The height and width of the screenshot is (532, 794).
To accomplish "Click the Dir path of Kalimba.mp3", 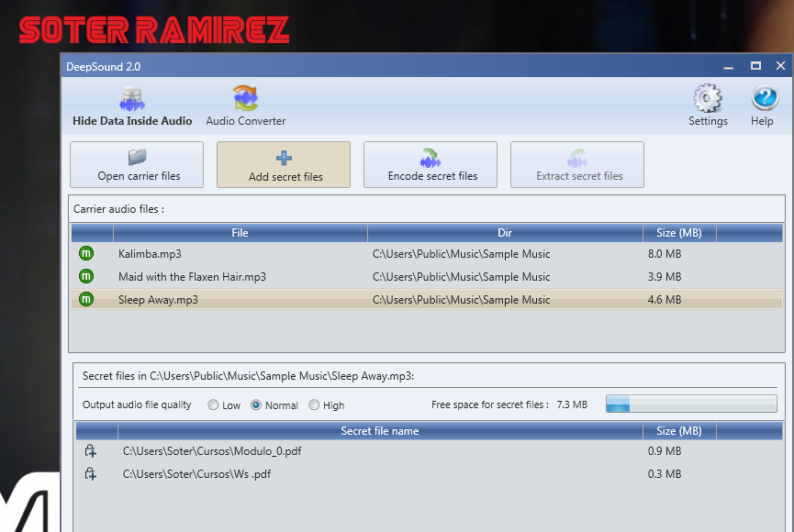I will click(x=462, y=253).
